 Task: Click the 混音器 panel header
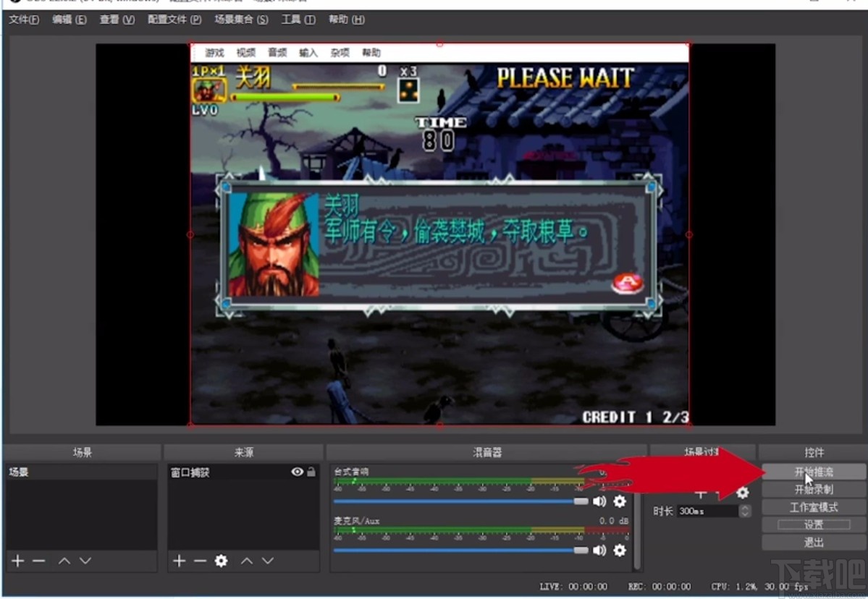[x=487, y=452]
